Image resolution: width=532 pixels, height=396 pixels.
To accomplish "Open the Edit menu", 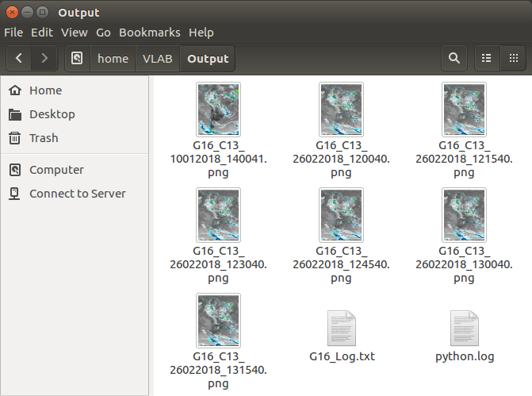I will click(42, 33).
